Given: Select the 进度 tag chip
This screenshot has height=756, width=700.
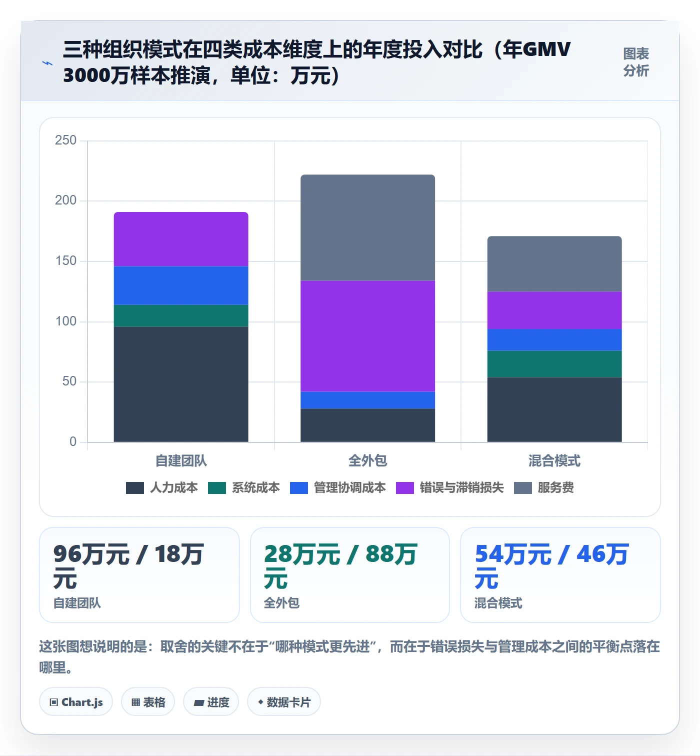Looking at the screenshot, I should [x=211, y=702].
